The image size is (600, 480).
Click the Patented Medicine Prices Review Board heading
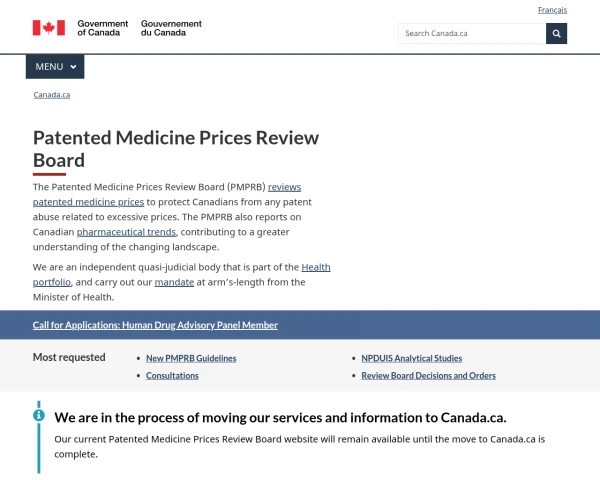coord(176,149)
